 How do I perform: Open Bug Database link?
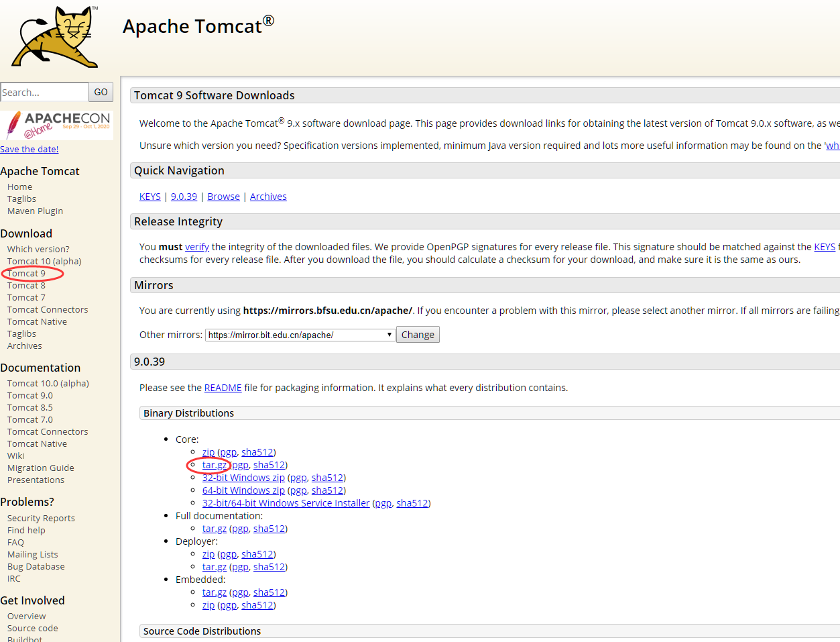click(36, 566)
